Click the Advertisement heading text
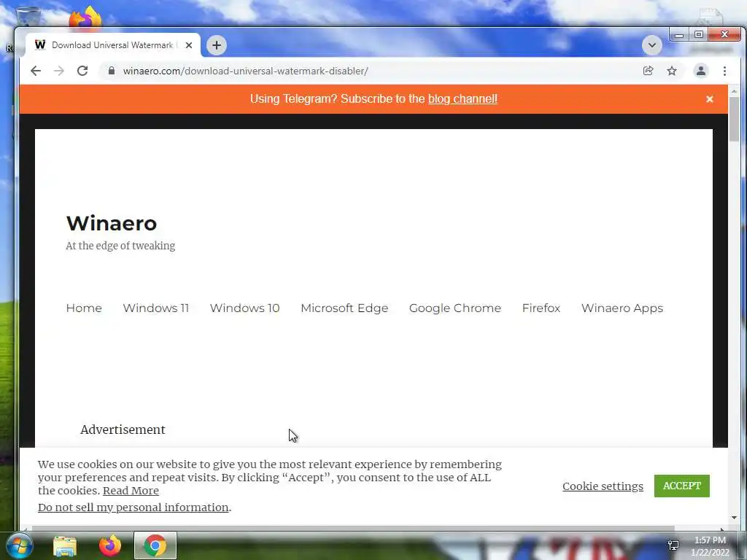 (x=123, y=429)
